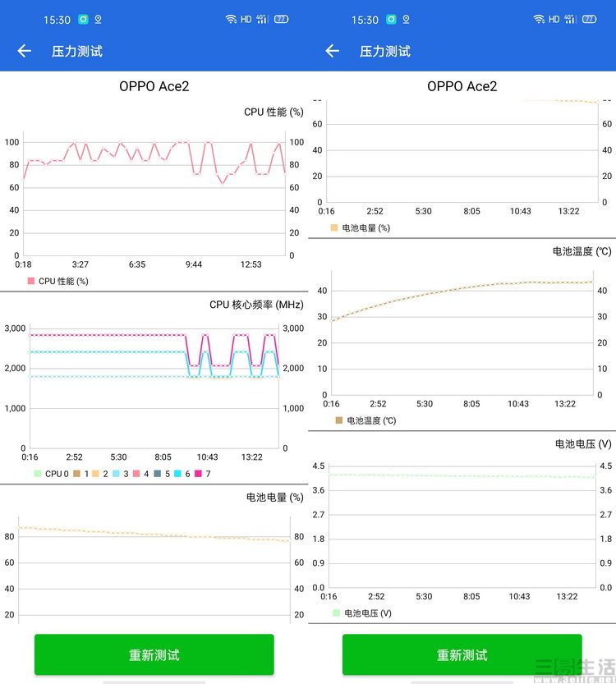Tap teal camera app icon in right status bar
The height and width of the screenshot is (684, 616).
tap(391, 19)
